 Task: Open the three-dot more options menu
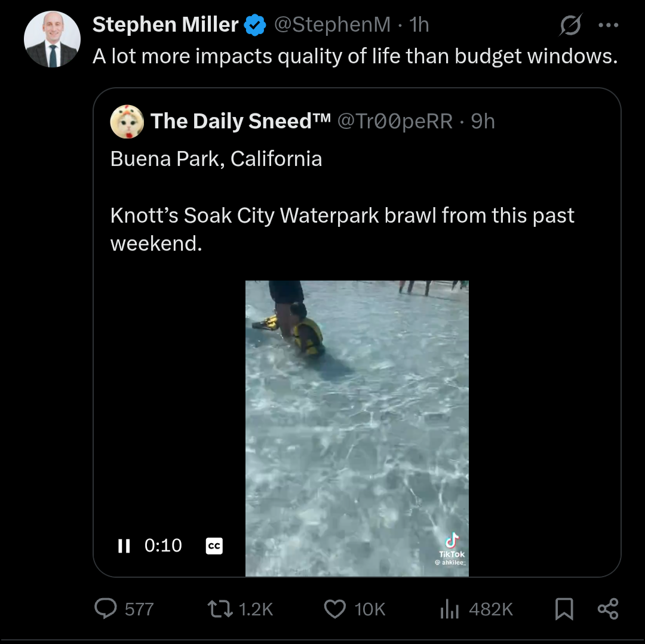point(609,25)
